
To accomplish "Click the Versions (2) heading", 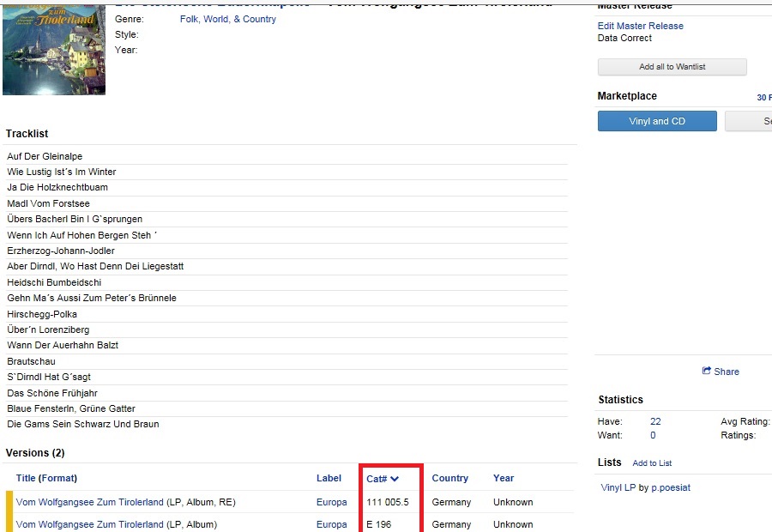I will (x=35, y=453).
